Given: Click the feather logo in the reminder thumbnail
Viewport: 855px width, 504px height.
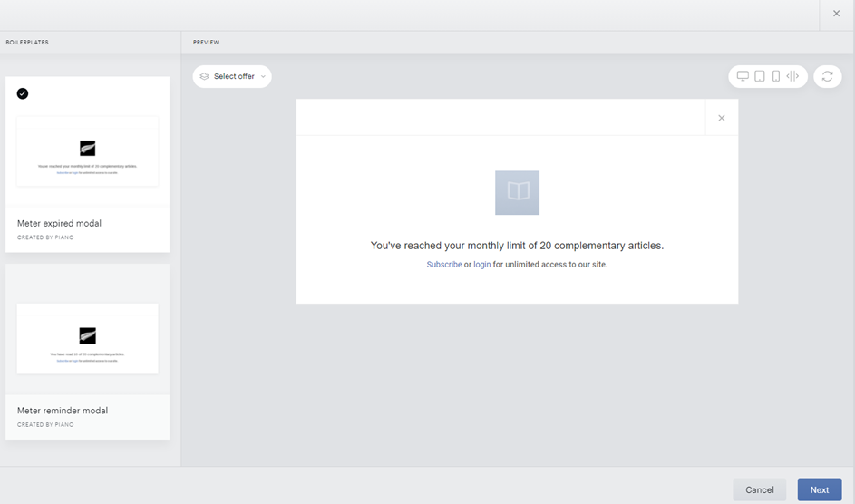Looking at the screenshot, I should (87, 335).
